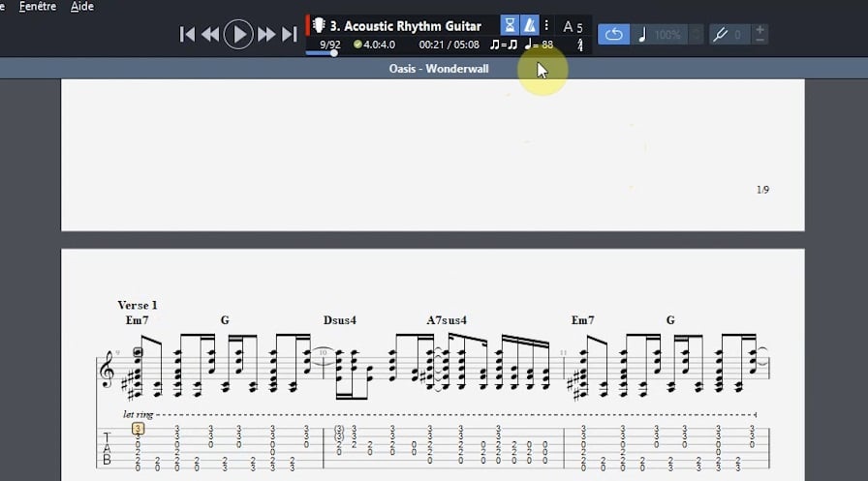This screenshot has width=868, height=481.
Task: Toggle the metronome button
Action: point(529,25)
